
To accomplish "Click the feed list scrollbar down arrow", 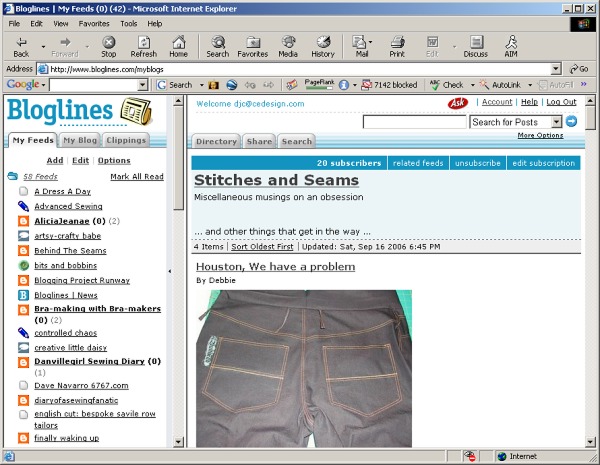I will coord(179,442).
